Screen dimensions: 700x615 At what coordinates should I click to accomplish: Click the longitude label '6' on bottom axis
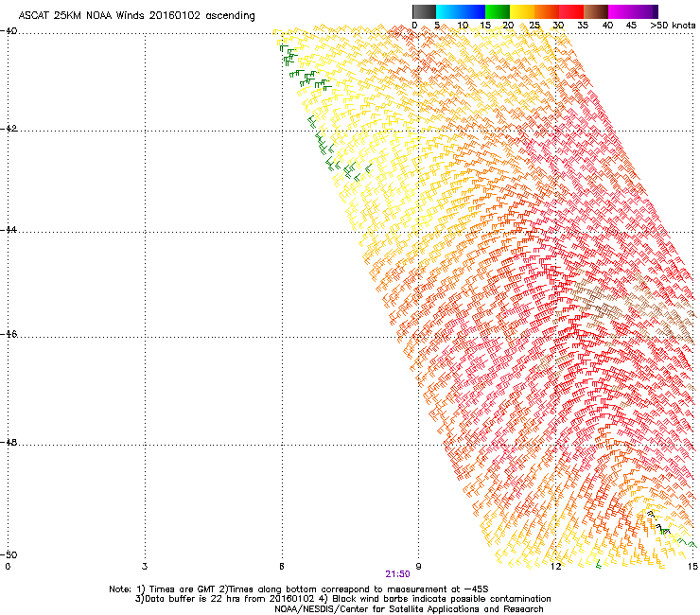[282, 567]
